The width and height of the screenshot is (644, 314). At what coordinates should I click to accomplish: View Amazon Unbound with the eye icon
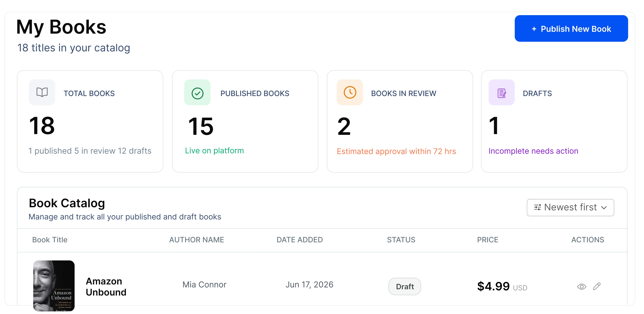[x=581, y=286]
